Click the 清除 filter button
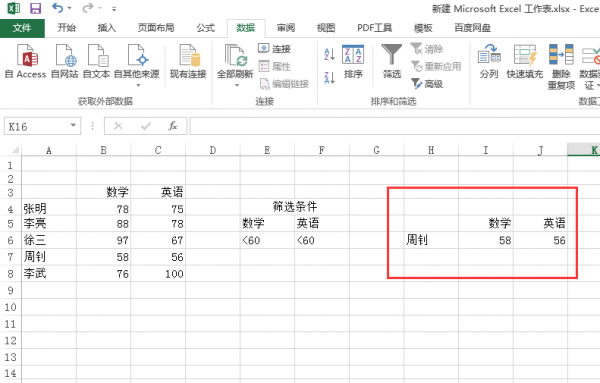 (427, 49)
